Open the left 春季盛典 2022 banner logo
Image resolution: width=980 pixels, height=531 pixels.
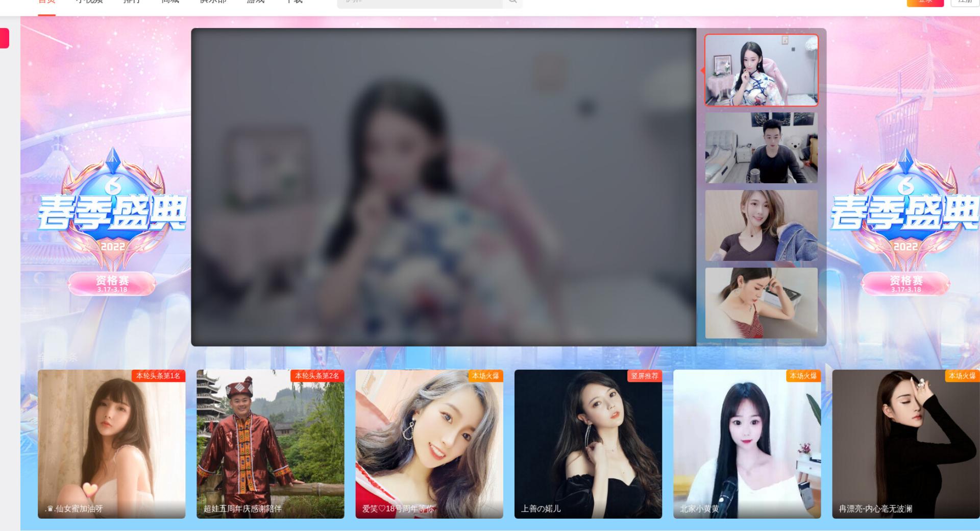[112, 209]
